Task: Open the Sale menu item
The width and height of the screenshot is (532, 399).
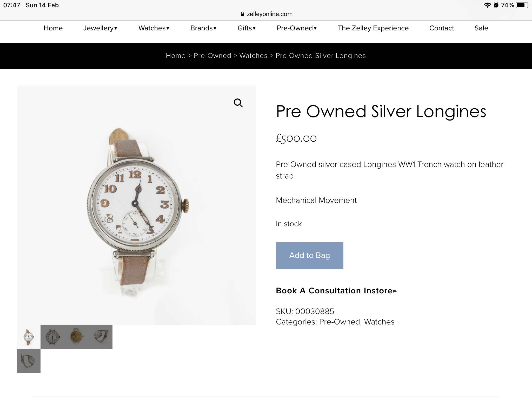Action: click(481, 28)
